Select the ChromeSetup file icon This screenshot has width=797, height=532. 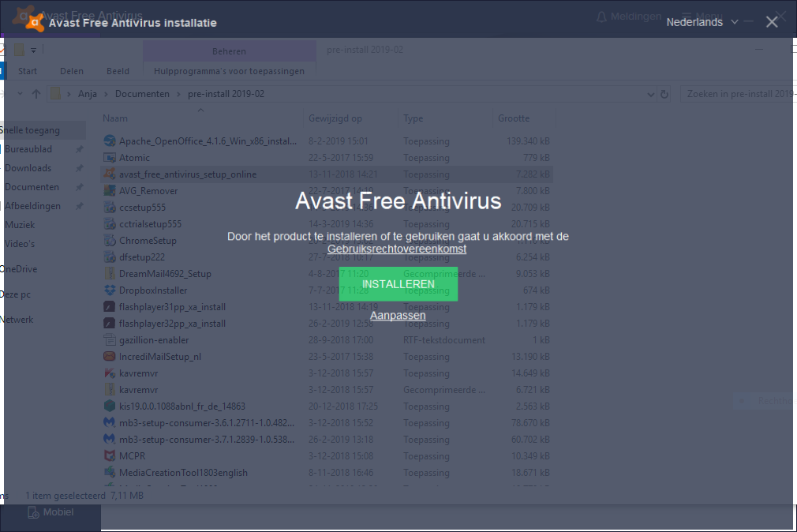tap(109, 241)
